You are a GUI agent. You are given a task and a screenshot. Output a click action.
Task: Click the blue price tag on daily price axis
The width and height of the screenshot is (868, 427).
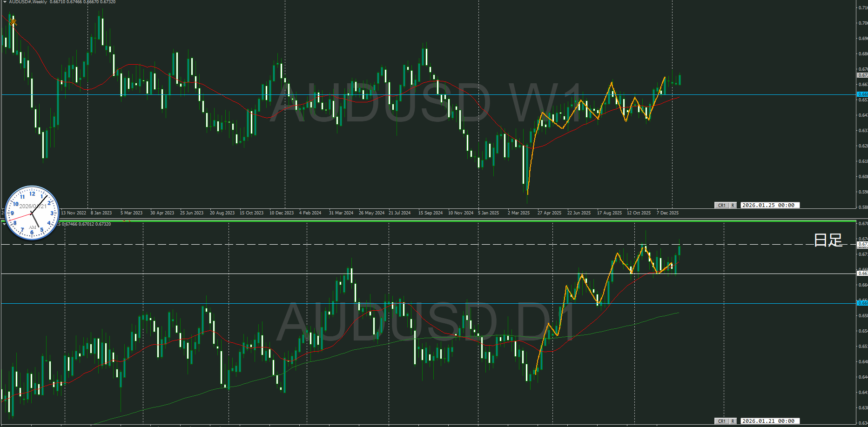click(x=862, y=303)
